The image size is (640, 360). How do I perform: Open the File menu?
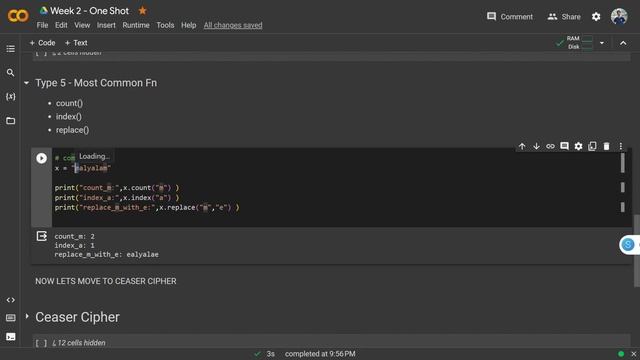pyautogui.click(x=42, y=25)
